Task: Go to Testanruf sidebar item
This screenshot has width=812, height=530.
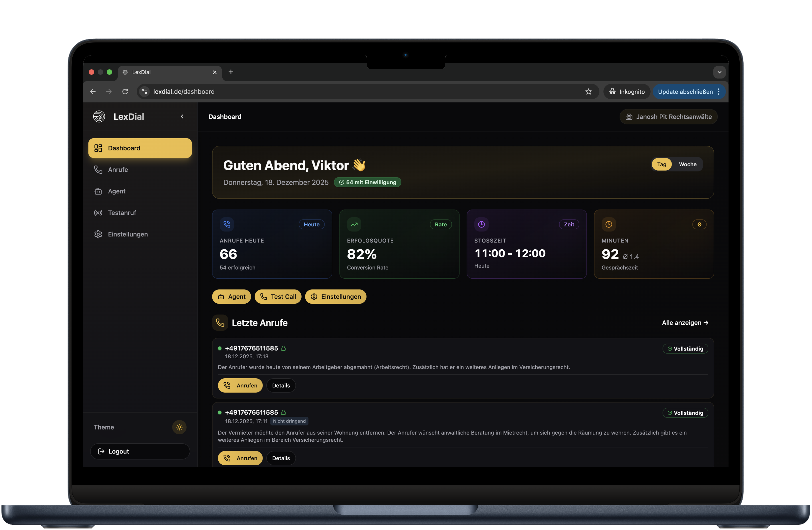Action: (x=122, y=213)
